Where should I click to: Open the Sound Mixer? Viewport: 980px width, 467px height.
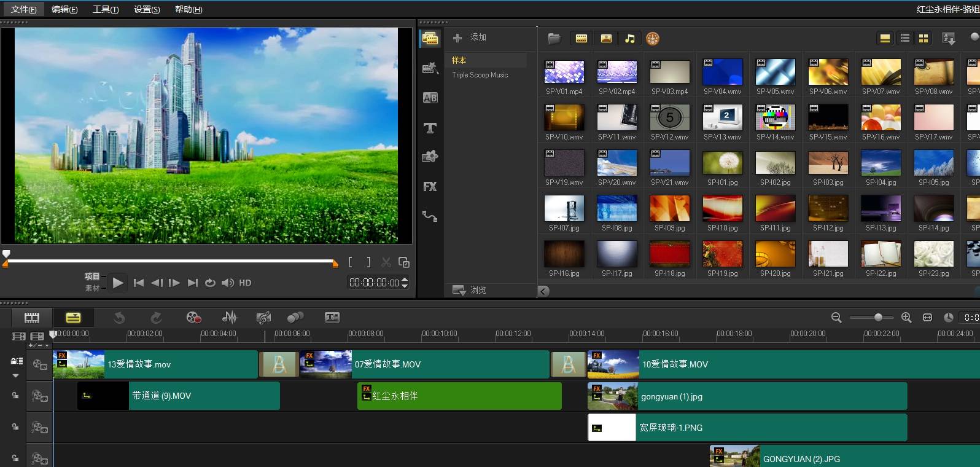(x=230, y=318)
